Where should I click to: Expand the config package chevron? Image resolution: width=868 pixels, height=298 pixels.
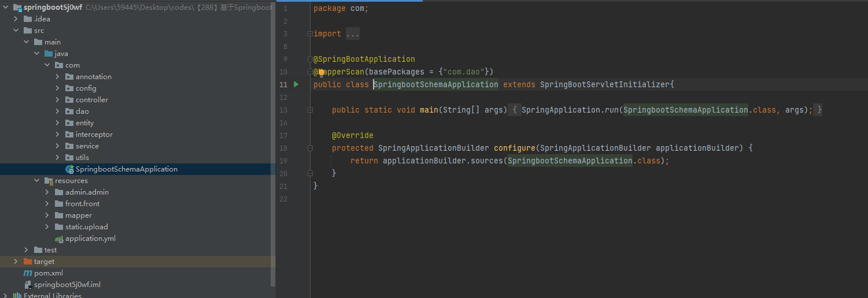click(58, 88)
